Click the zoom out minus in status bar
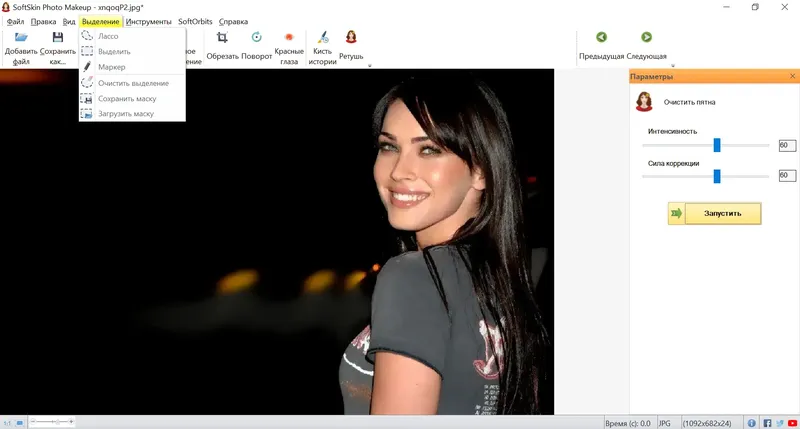 (33, 422)
